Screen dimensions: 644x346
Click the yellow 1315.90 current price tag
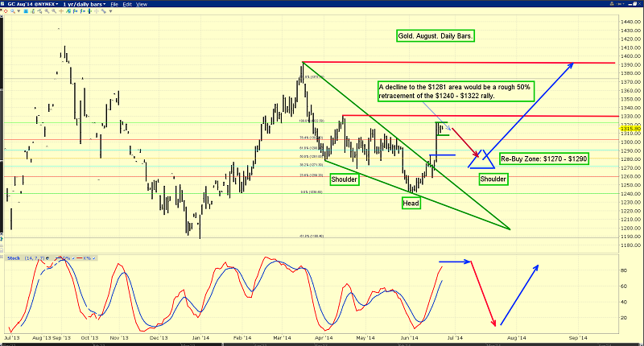tap(631, 129)
